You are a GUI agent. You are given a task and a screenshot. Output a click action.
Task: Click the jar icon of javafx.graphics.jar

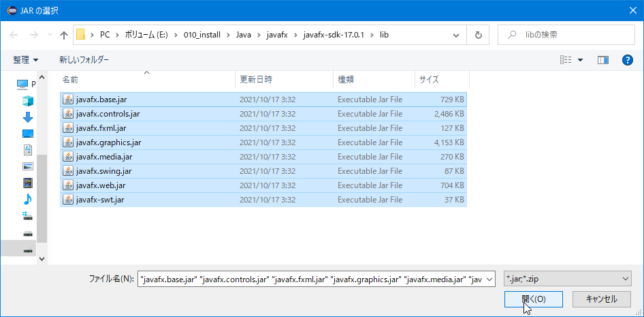(68, 142)
